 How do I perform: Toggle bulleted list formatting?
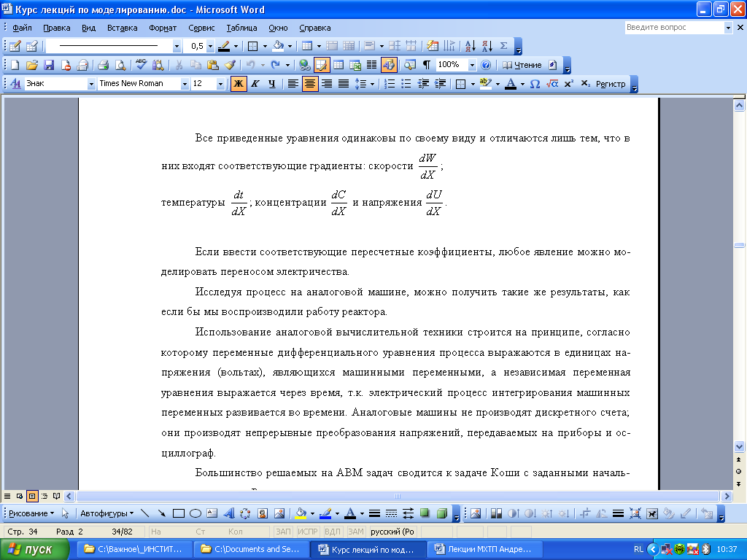click(406, 84)
